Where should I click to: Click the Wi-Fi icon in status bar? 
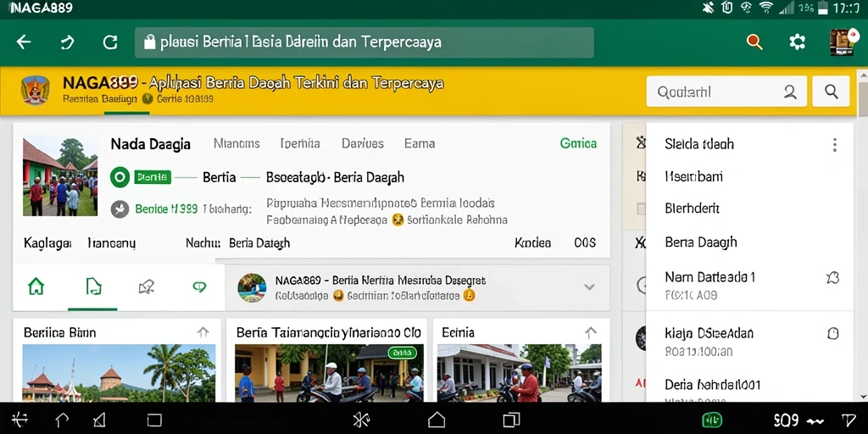[766, 7]
